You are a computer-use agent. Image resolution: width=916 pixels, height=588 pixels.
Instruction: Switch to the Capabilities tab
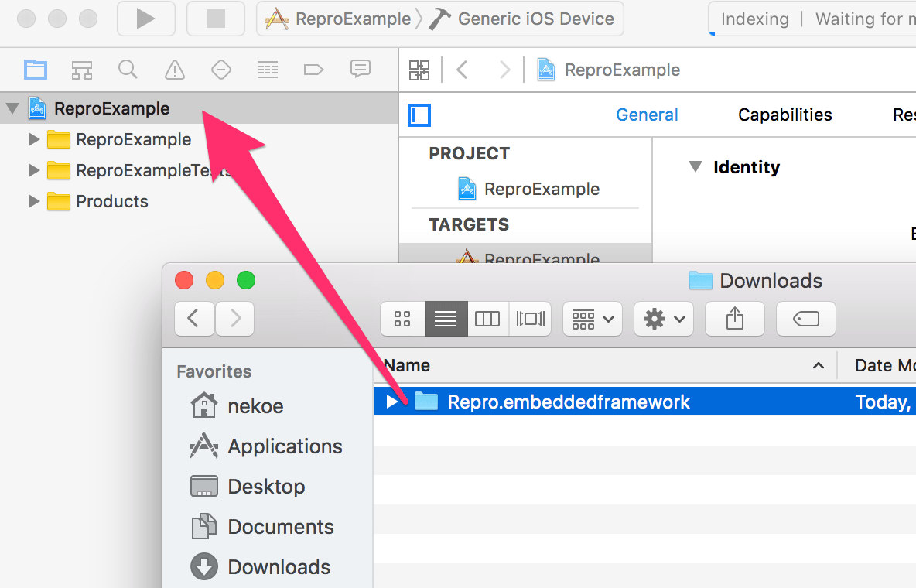[785, 115]
